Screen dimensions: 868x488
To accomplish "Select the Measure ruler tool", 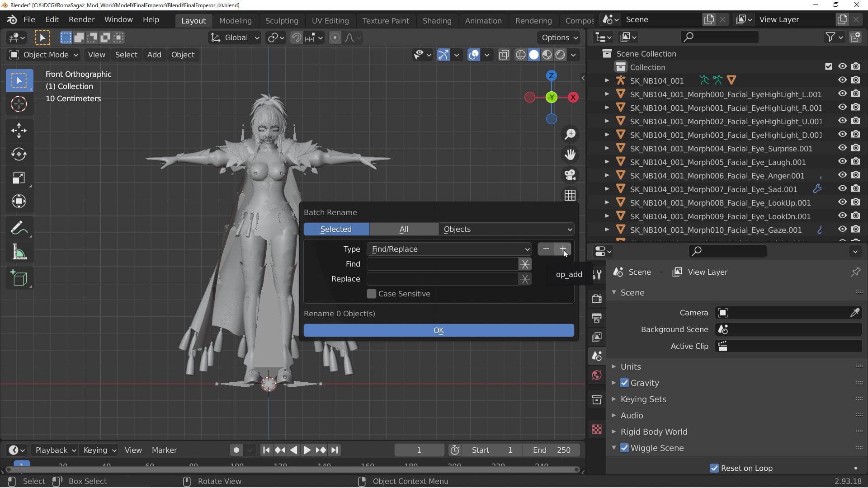I will 19,252.
